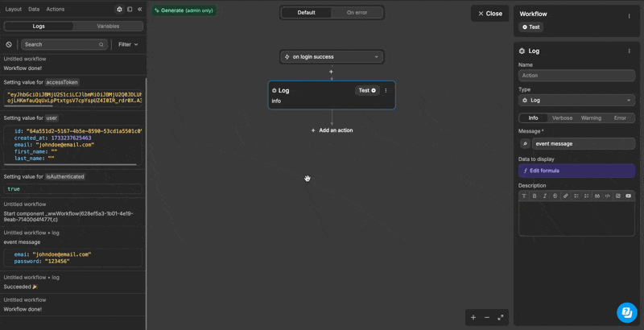Open the Data menu
The height and width of the screenshot is (330, 644).
coord(34,9)
